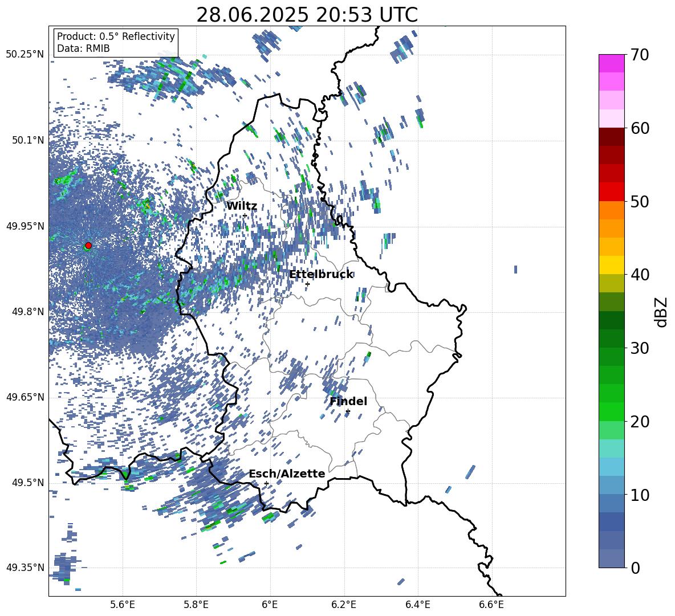Click the colorbar 60 tick label
The height and width of the screenshot is (616, 675).
tap(640, 128)
